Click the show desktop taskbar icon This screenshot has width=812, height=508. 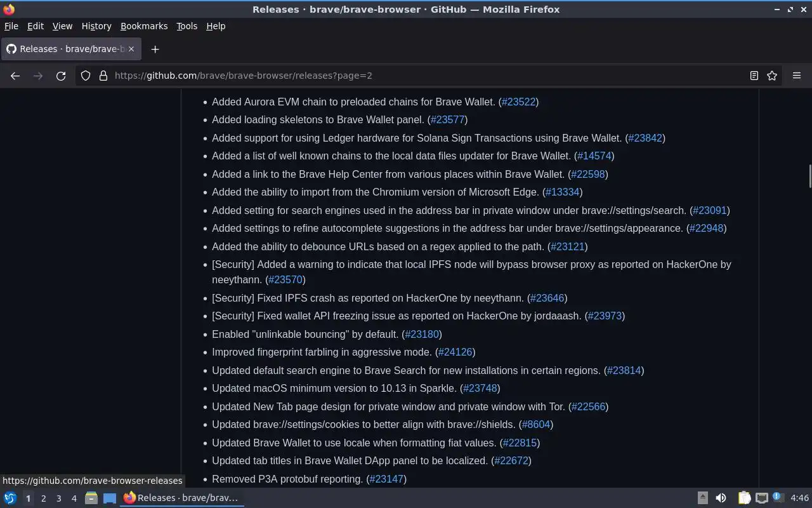pyautogui.click(x=110, y=498)
